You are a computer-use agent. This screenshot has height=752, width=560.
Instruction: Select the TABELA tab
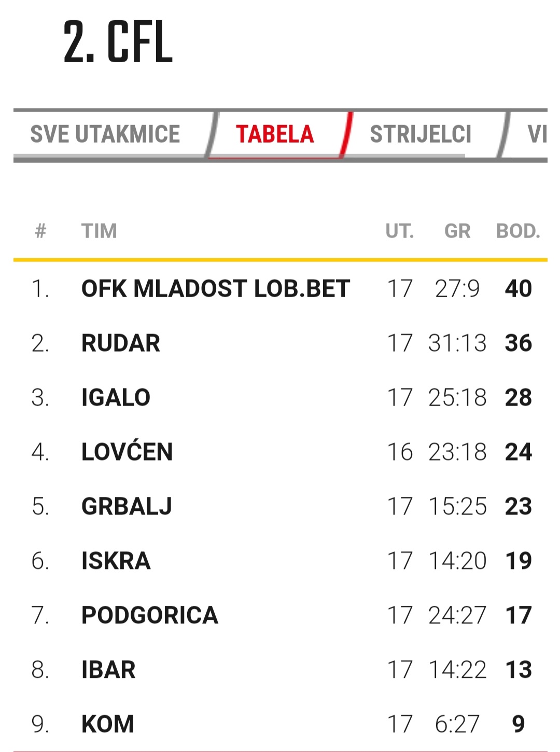point(275,134)
